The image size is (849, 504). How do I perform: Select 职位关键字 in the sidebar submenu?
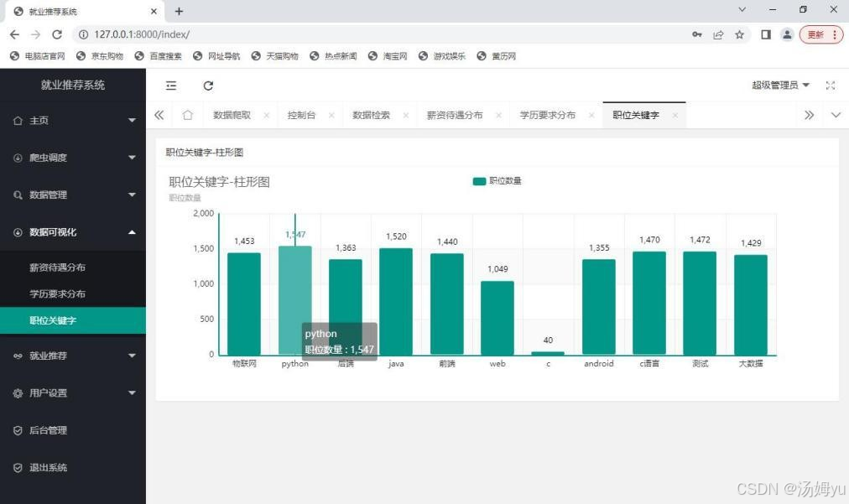click(73, 320)
